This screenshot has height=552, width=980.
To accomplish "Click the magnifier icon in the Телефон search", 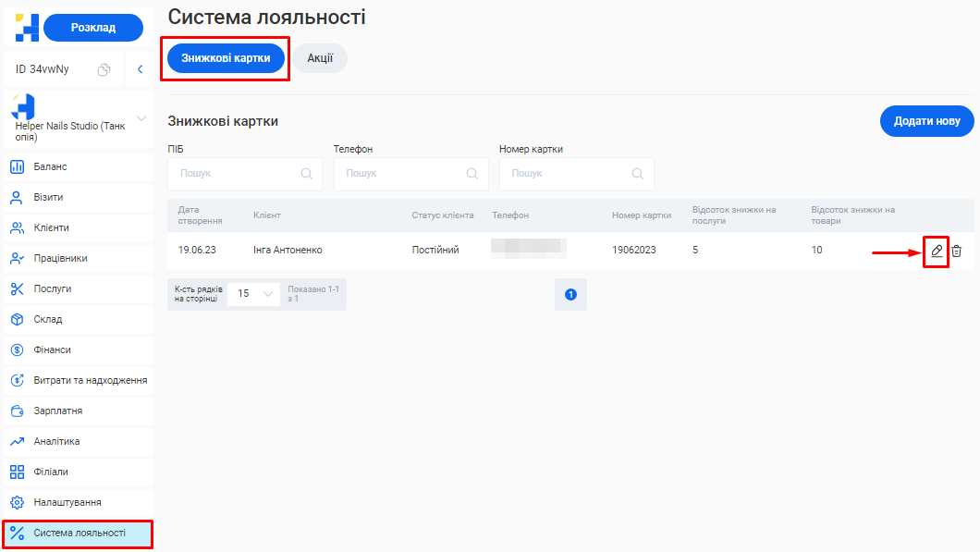I will click(x=472, y=173).
